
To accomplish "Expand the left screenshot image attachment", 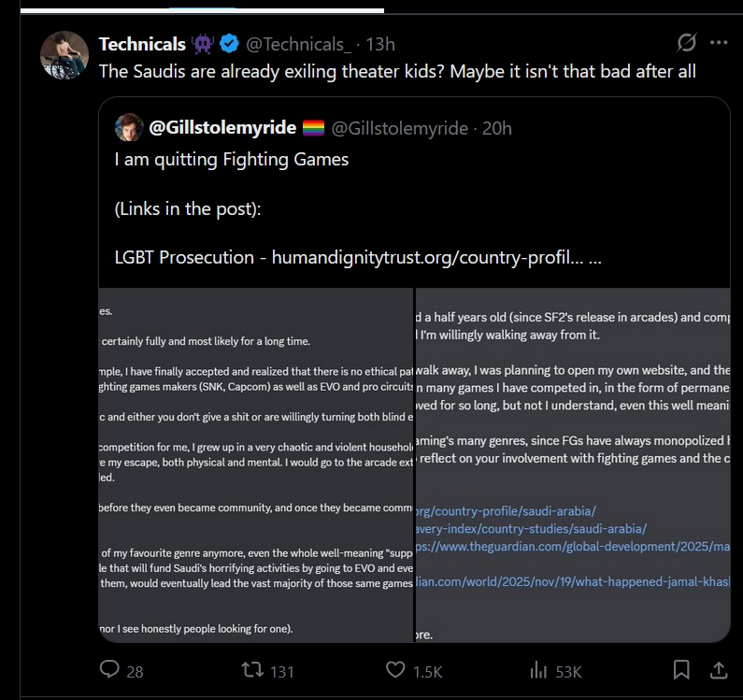I will click(x=256, y=464).
